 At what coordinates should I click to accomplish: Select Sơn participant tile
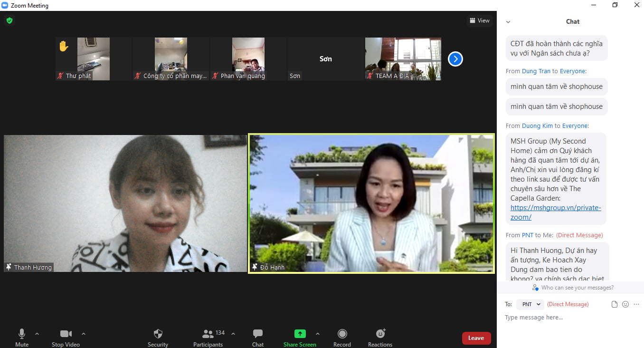(326, 59)
